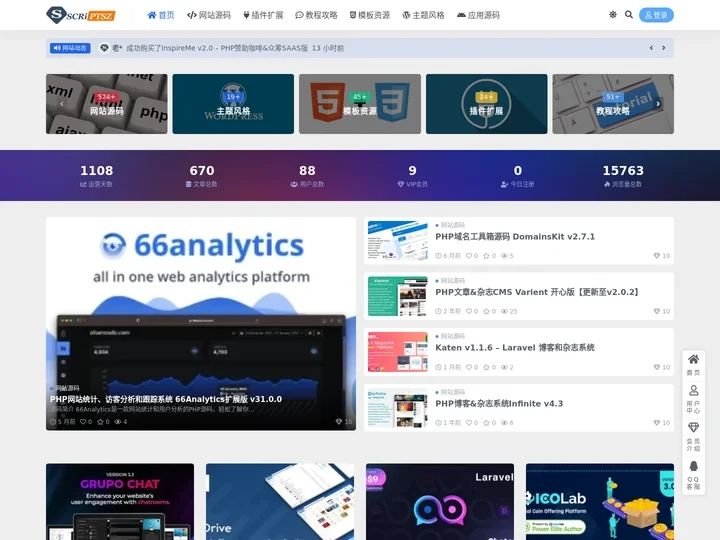This screenshot has width=720, height=540.
Task: Open the 主题风格 WordPress category card
Action: click(233, 104)
